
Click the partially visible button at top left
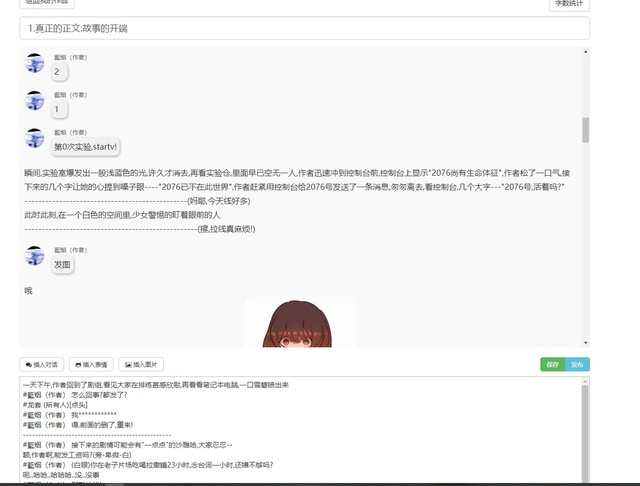tap(47, 3)
